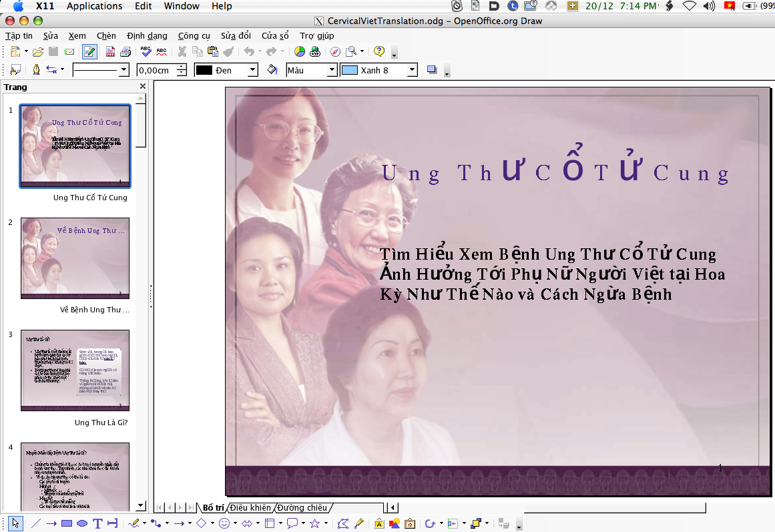Select the Line drawing tool

(36, 523)
